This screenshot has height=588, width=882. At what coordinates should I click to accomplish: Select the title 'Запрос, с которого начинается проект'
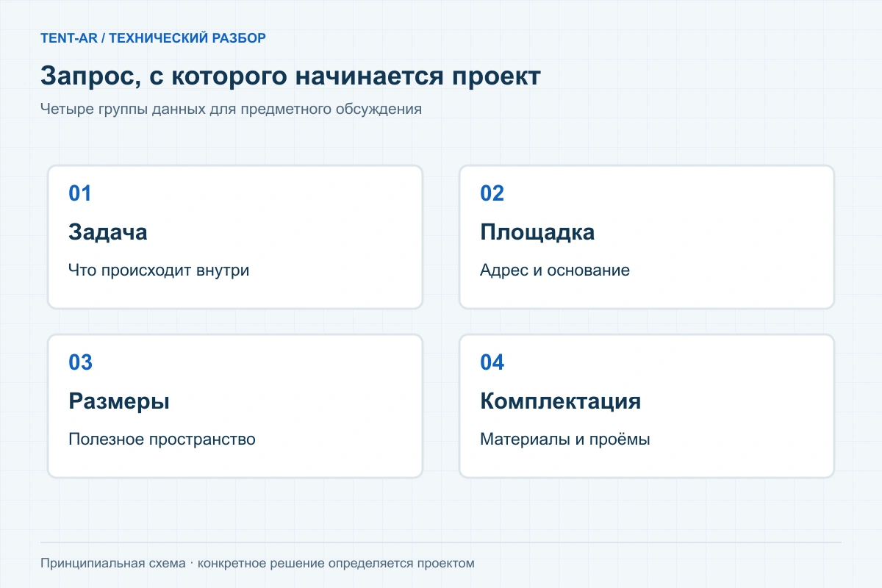pyautogui.click(x=290, y=76)
